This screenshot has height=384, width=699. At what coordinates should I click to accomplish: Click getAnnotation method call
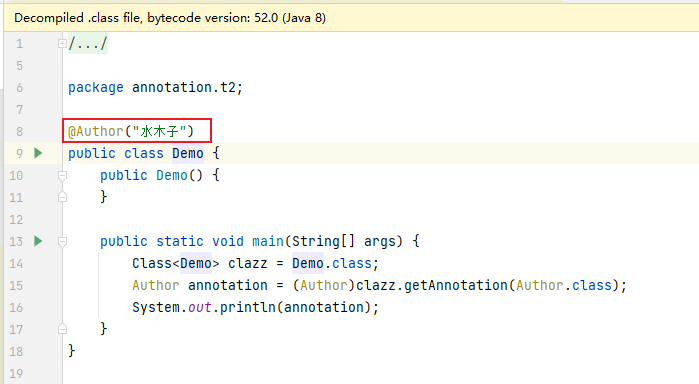click(x=456, y=285)
